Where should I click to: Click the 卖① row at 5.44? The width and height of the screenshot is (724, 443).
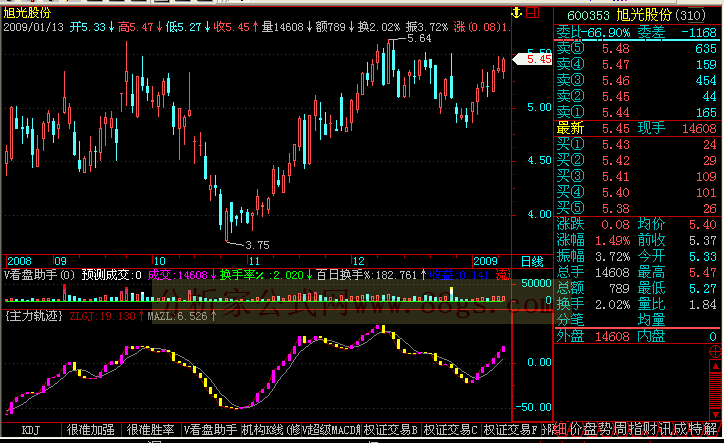click(636, 112)
